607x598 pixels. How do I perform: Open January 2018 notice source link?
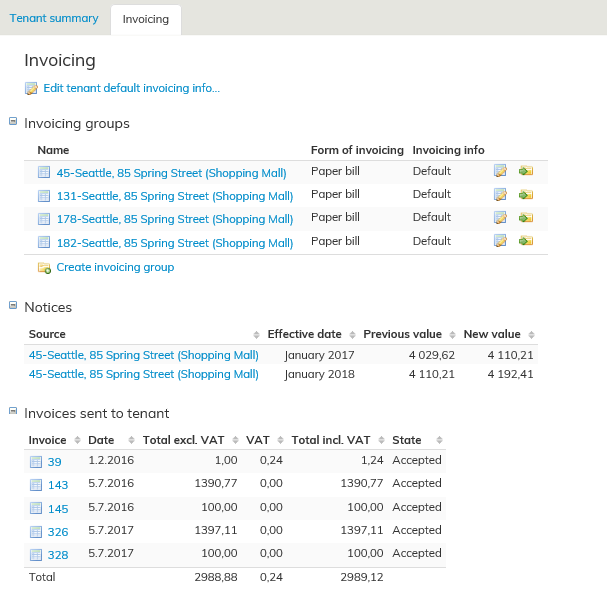(x=143, y=374)
